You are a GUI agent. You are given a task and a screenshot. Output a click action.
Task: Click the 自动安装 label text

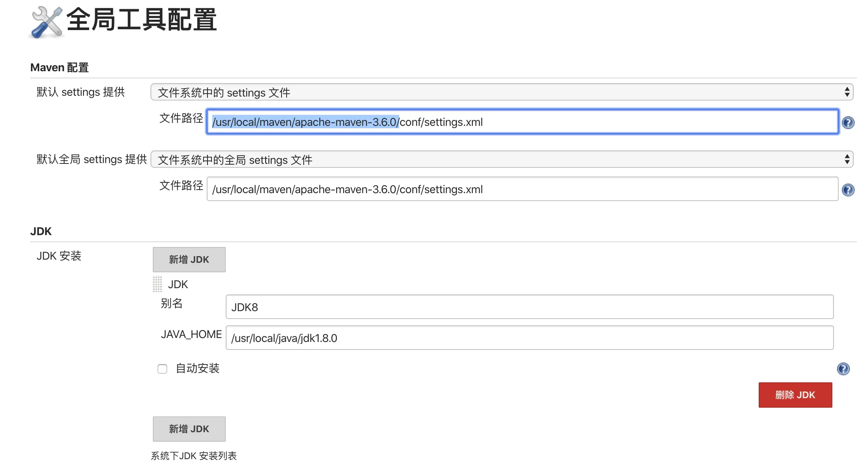click(x=197, y=368)
